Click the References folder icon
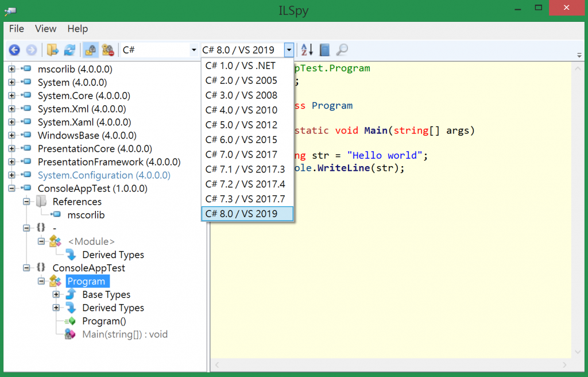 (41, 202)
